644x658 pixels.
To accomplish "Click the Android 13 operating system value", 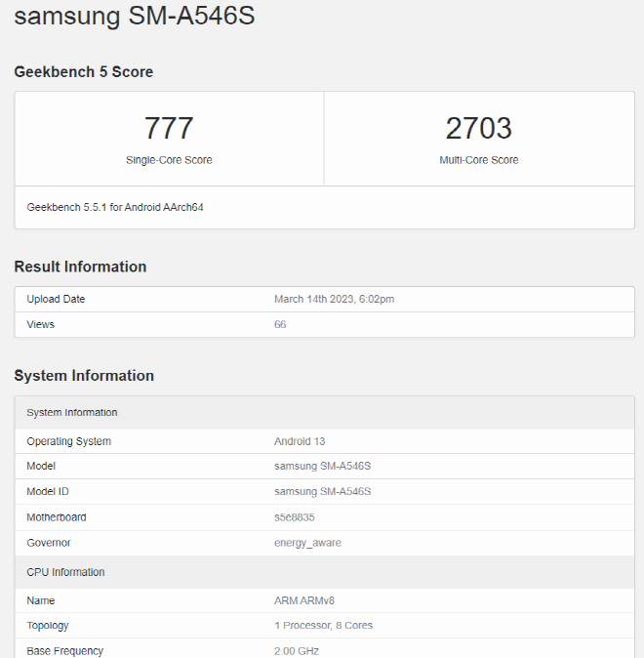I will [x=300, y=441].
